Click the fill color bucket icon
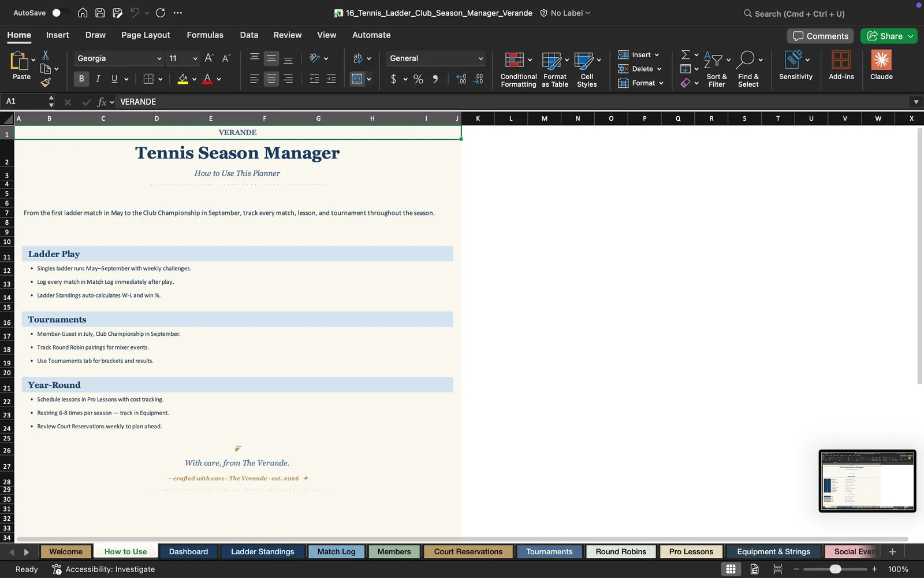The image size is (924, 578). click(182, 79)
